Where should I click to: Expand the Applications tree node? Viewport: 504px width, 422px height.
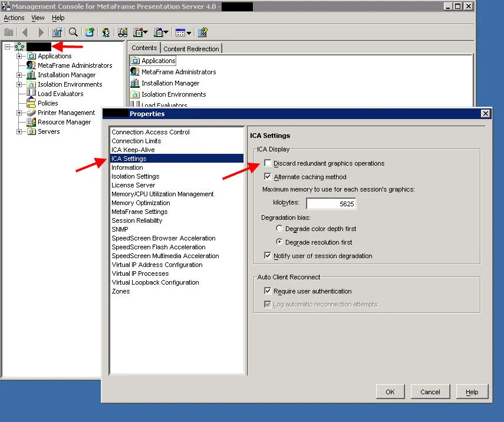[x=19, y=56]
